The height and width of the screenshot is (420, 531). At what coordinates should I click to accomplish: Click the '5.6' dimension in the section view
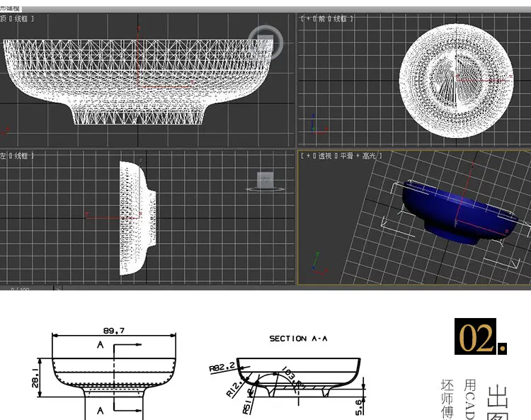click(359, 407)
